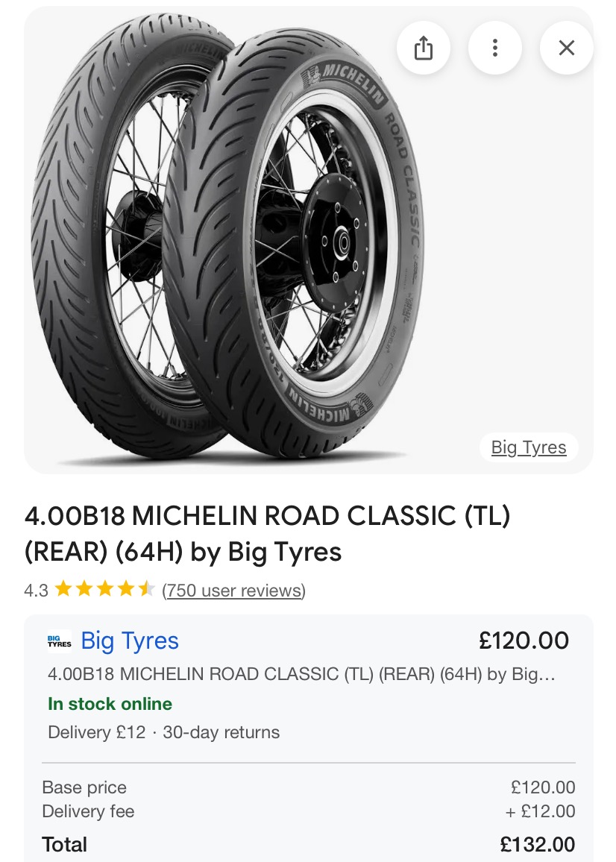Tap the first gold rating star
Screen dimensions: 616x862
tap(63, 591)
